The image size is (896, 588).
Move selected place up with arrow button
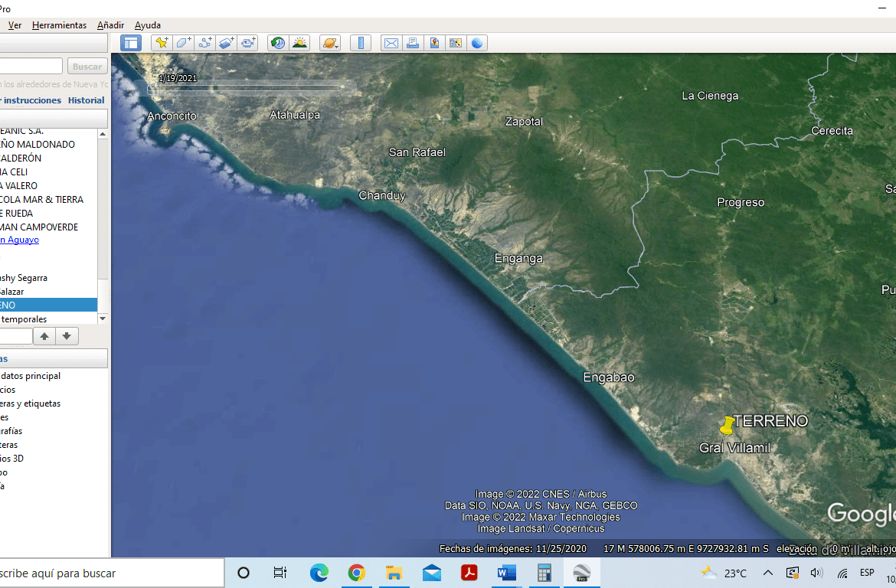44,336
